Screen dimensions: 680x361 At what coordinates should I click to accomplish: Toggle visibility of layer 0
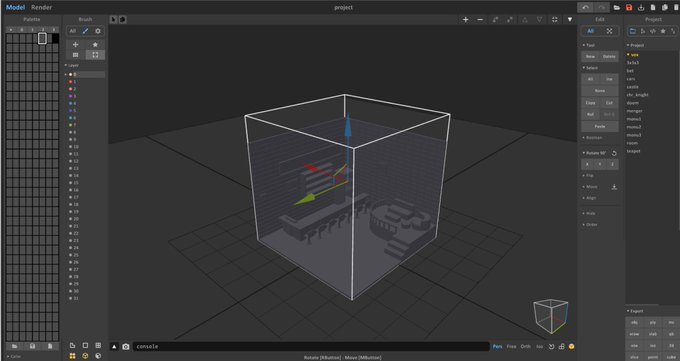click(x=71, y=75)
